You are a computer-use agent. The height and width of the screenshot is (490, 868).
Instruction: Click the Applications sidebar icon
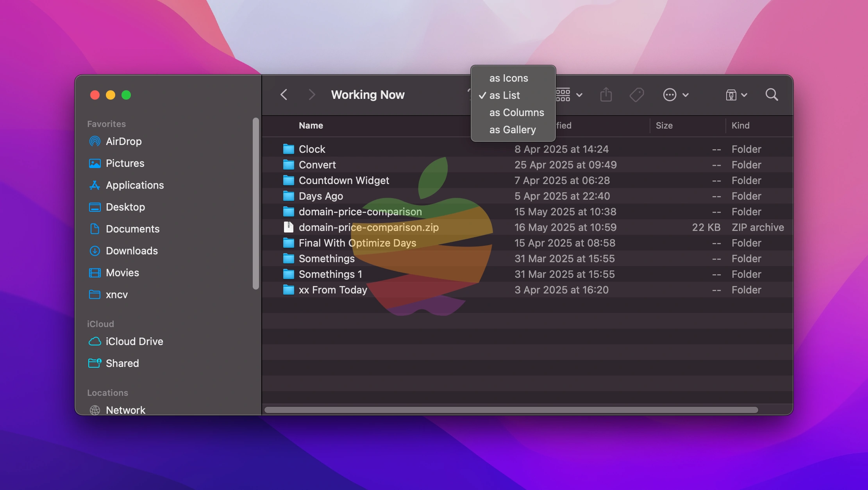(x=95, y=185)
